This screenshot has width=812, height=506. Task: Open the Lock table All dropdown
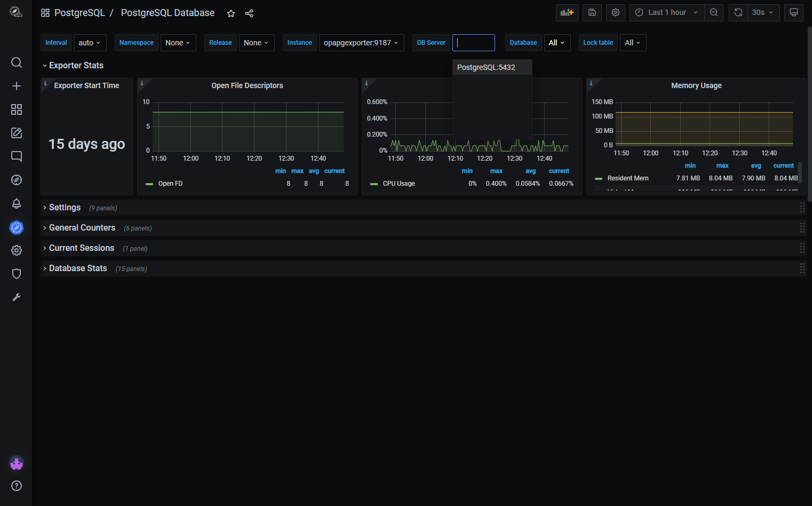click(633, 43)
